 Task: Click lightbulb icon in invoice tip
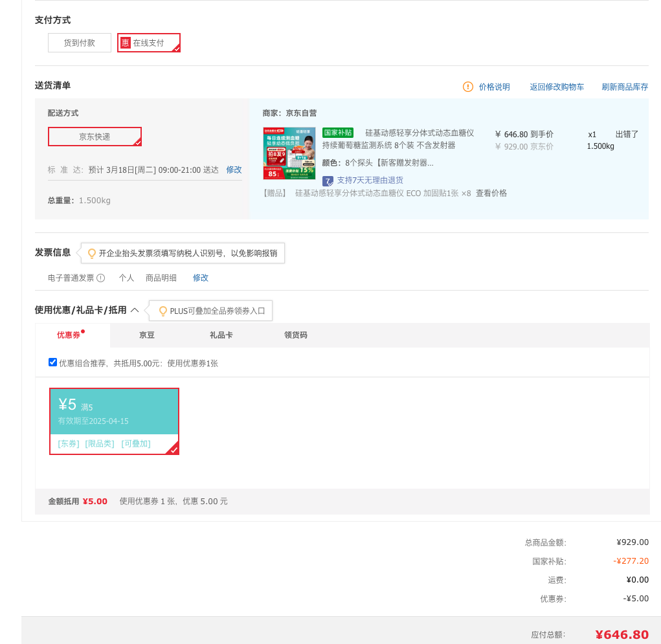coord(91,253)
